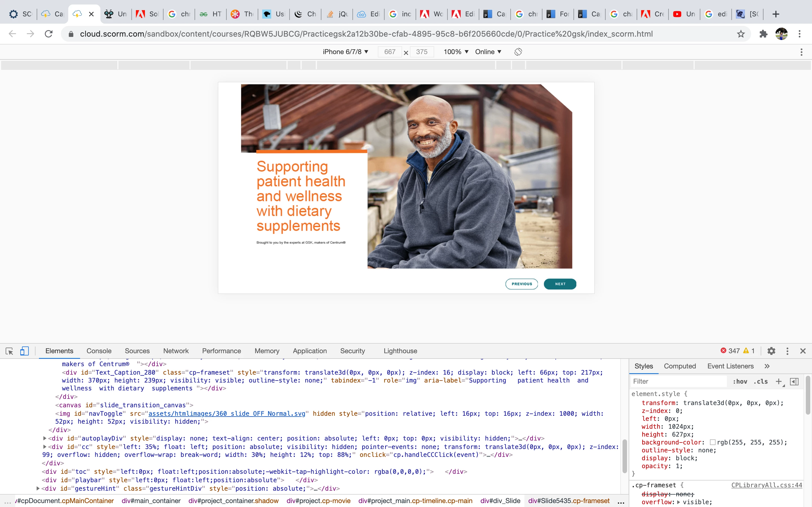Reload the page
This screenshot has height=507, width=812.
tap(49, 34)
